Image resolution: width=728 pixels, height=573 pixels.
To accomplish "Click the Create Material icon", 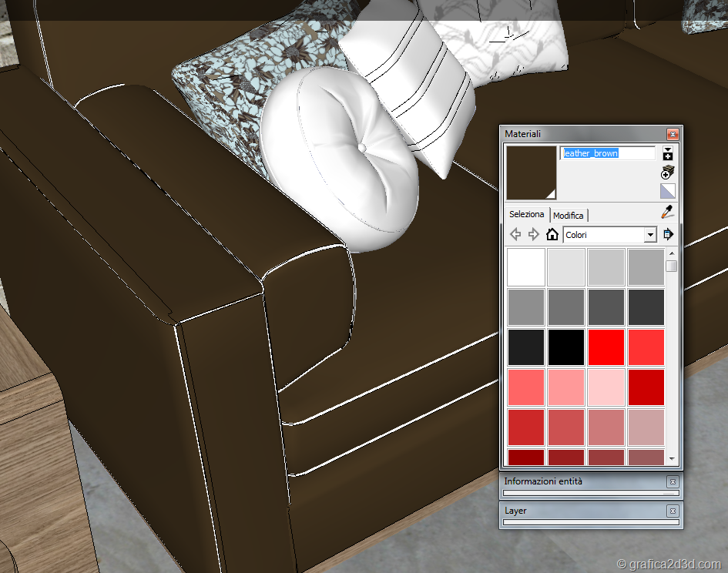I will (x=667, y=173).
